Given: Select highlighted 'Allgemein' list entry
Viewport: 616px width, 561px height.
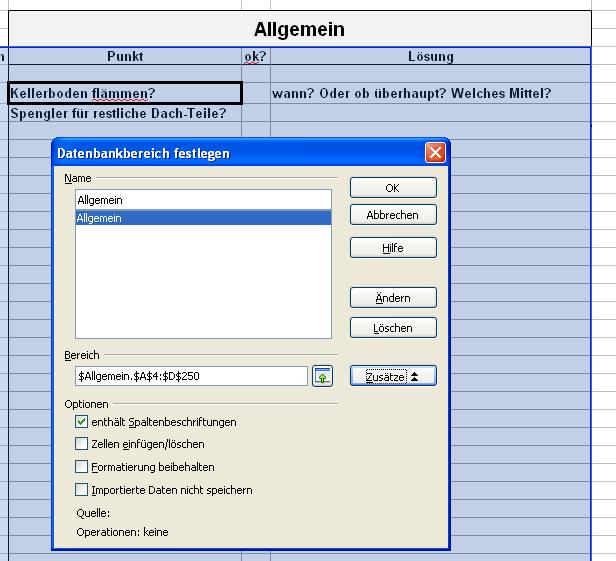Looking at the screenshot, I should tap(203, 218).
